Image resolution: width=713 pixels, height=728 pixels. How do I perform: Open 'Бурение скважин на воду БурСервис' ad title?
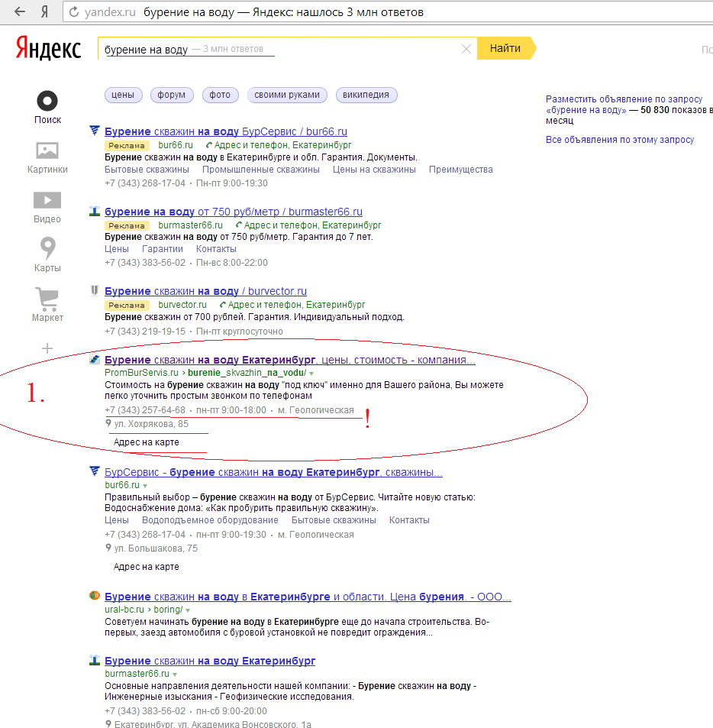point(226,131)
